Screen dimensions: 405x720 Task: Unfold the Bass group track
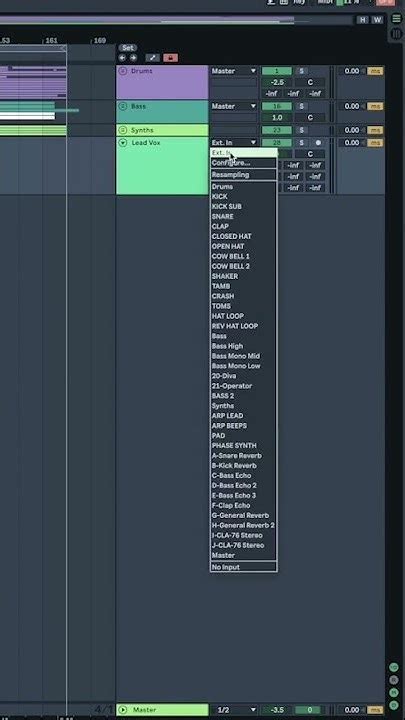click(x=123, y=106)
